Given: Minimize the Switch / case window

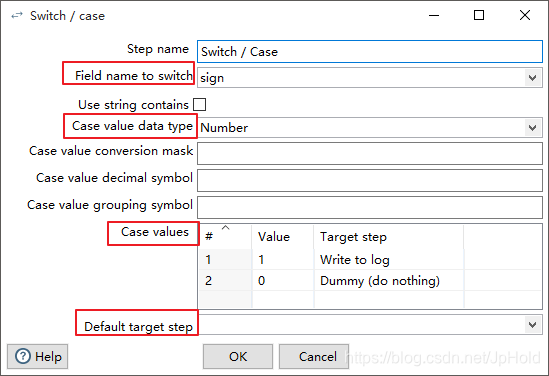Looking at the screenshot, I should click(x=434, y=15).
